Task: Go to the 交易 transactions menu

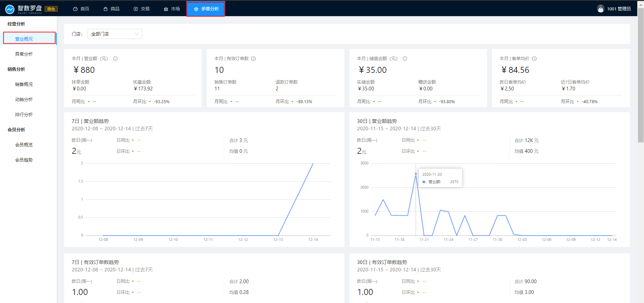Action: 142,9
